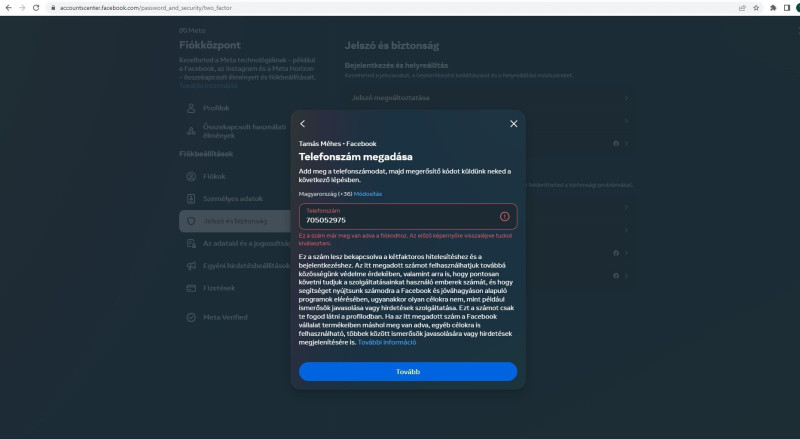Viewport: 800px width, 439px height.
Task: Click the Összekapcsolt használati élmények icon
Action: point(191,131)
